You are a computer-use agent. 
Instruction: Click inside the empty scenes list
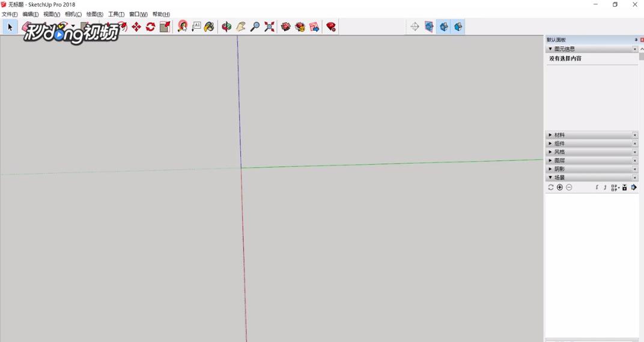(591, 265)
